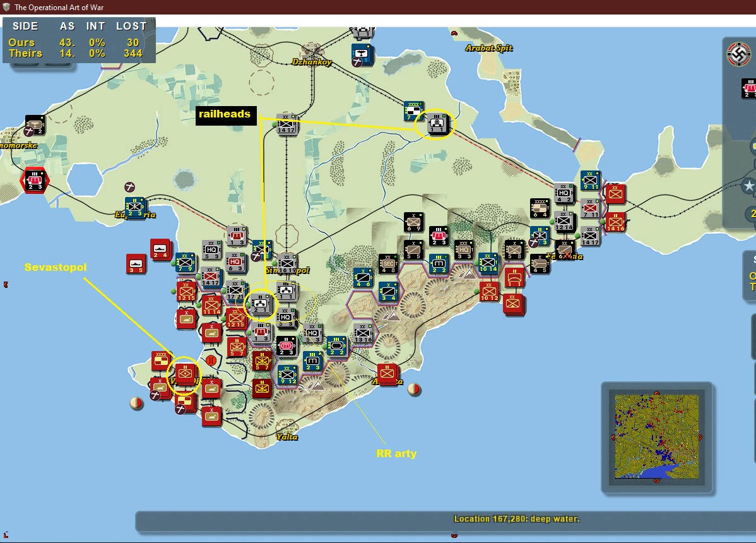Select the black brigade rated 5-5
This screenshot has height=543, width=756.
pos(413,250)
